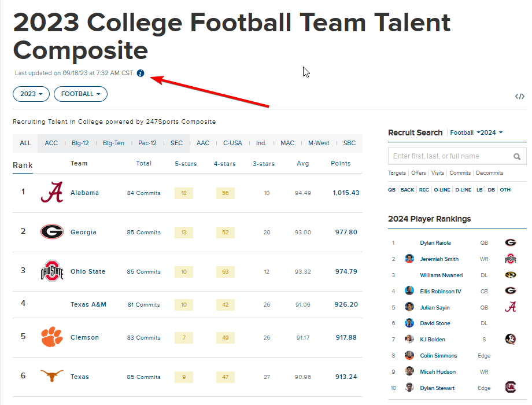Click Ohio State's 63 four-star badge
The image size is (532, 405).
pos(225,272)
